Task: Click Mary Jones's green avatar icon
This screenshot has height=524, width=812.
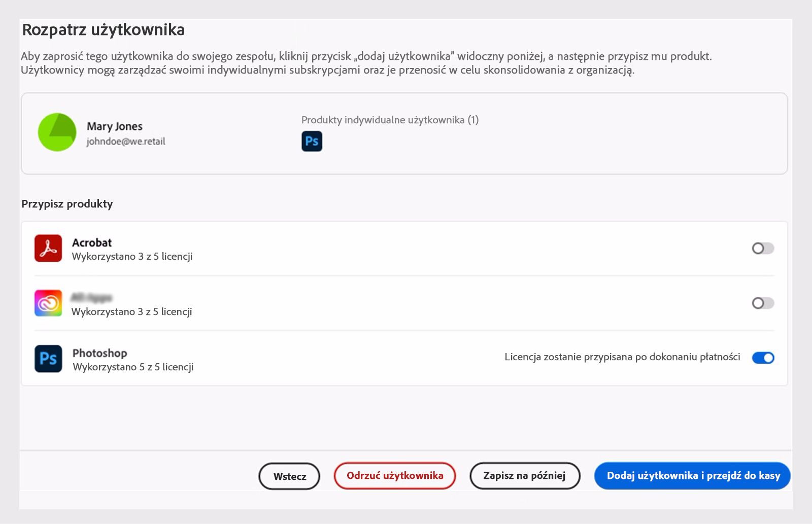Action: point(57,132)
